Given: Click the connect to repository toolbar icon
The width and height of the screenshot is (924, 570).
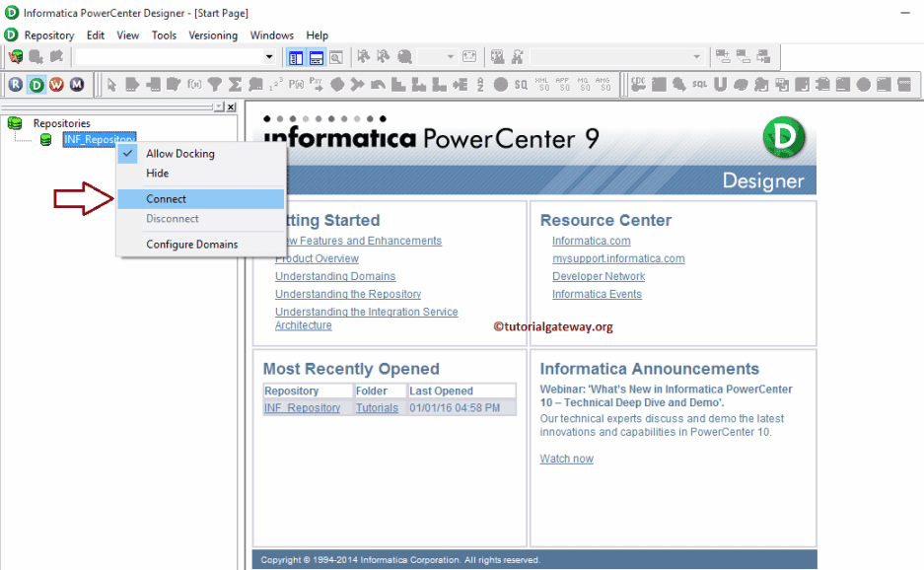Looking at the screenshot, I should point(16,56).
